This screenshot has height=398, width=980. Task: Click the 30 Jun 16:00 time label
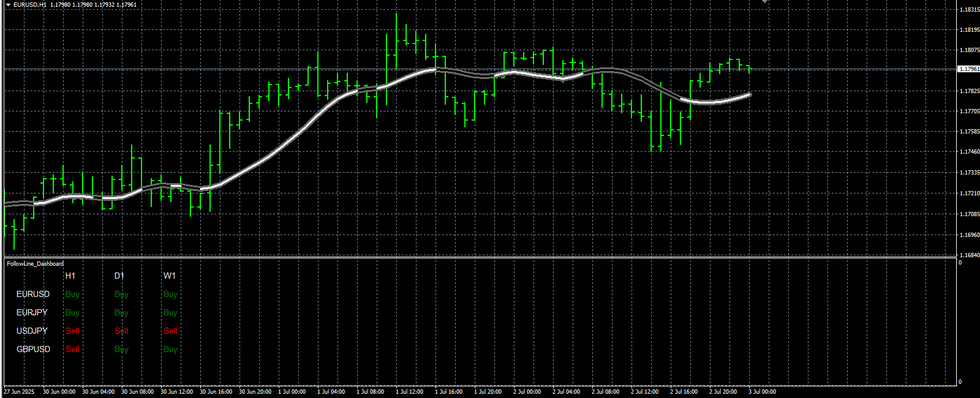pos(216,392)
